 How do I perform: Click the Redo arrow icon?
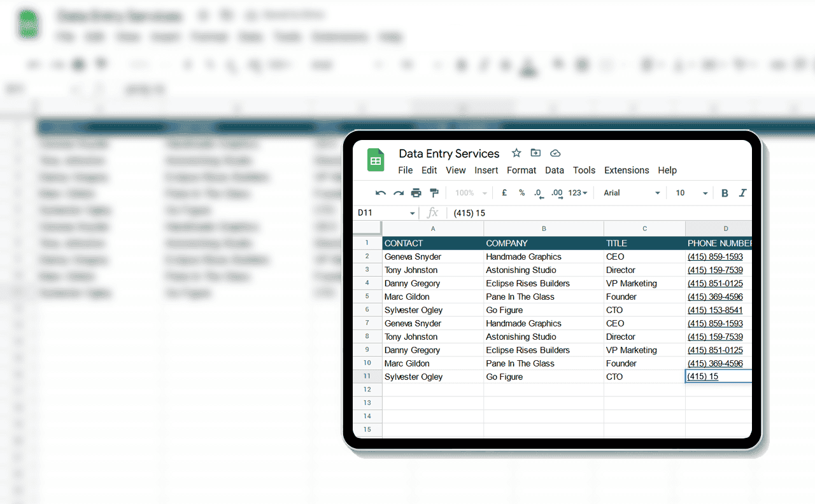tap(399, 193)
